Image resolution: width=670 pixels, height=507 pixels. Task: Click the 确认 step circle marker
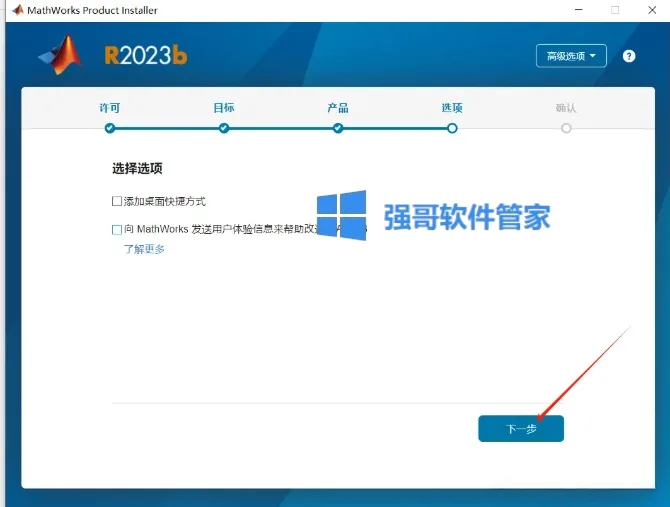566,128
